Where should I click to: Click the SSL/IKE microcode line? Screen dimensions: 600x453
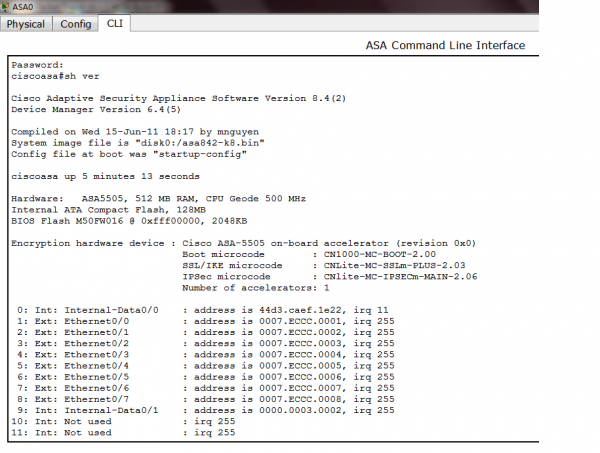pos(324,266)
